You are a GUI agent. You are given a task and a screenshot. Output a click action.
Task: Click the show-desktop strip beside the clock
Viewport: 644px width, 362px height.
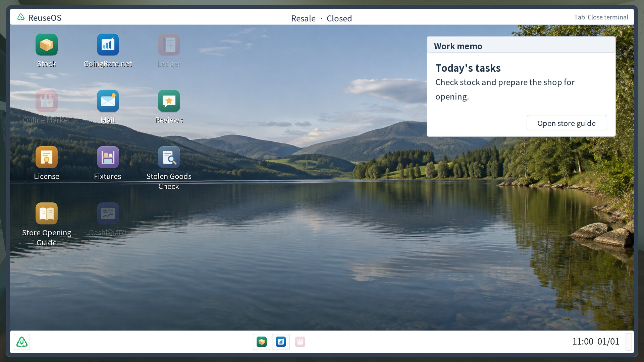(629, 342)
